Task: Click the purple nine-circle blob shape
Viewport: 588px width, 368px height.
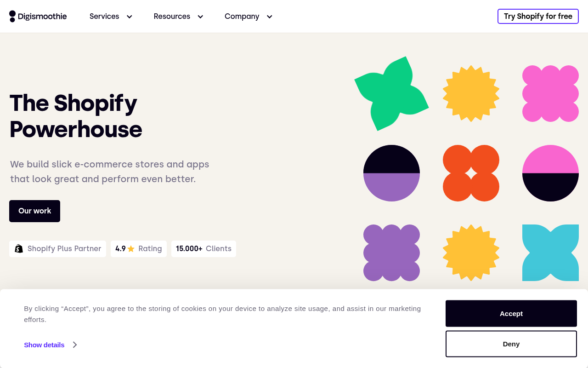Action: point(391,253)
